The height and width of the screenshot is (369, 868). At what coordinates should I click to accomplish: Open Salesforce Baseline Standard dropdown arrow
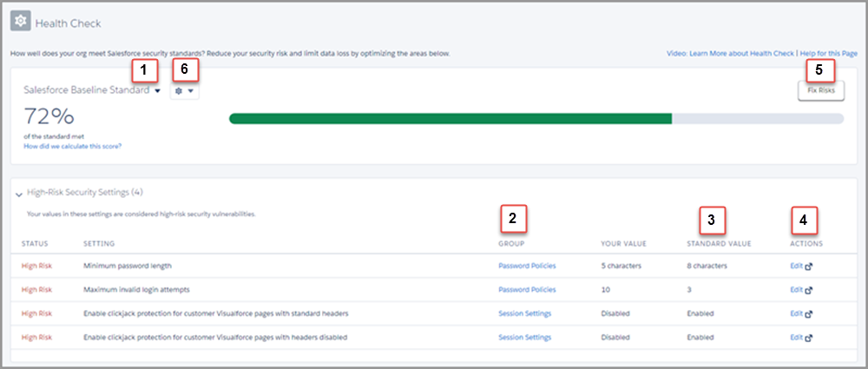(158, 91)
